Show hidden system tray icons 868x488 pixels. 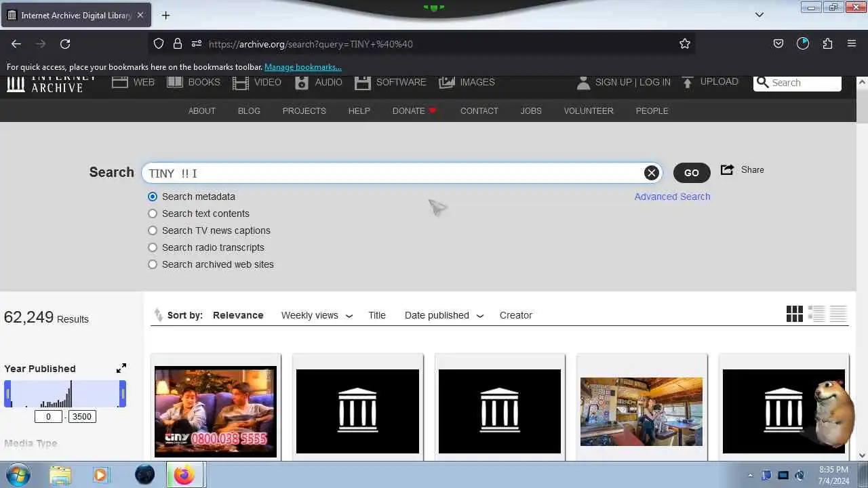[x=750, y=475]
